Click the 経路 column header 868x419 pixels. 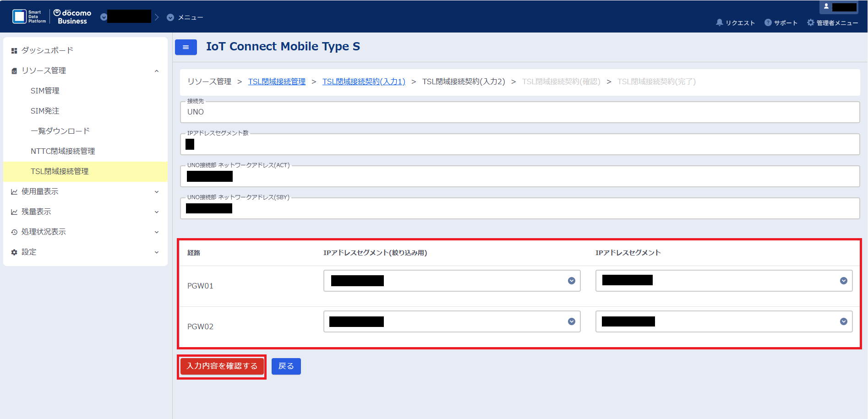tap(194, 253)
